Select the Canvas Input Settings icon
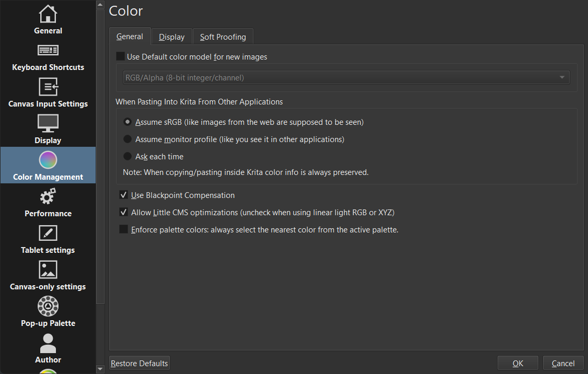The width and height of the screenshot is (588, 374). pyautogui.click(x=48, y=87)
